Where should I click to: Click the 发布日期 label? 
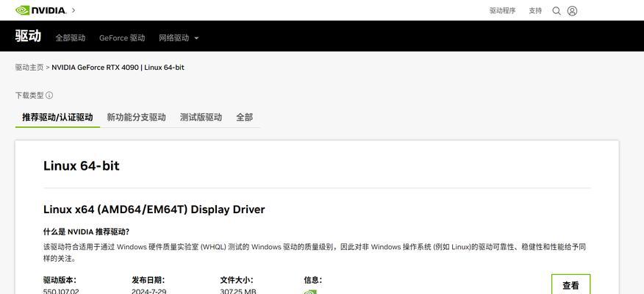149,280
